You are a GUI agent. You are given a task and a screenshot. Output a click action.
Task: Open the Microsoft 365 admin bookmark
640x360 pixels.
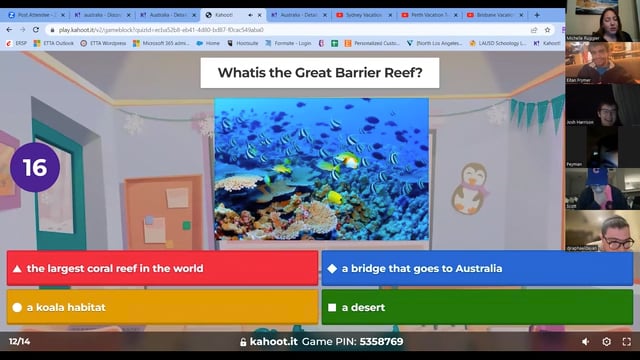click(x=161, y=43)
